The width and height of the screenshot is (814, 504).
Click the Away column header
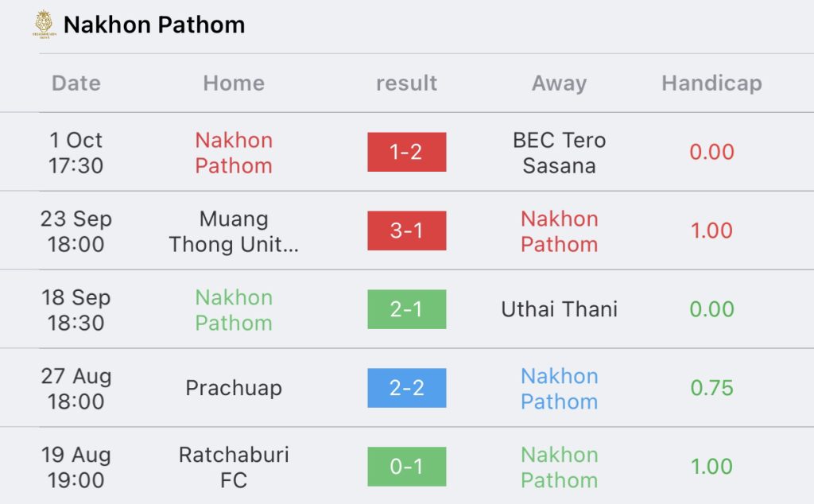click(x=559, y=83)
